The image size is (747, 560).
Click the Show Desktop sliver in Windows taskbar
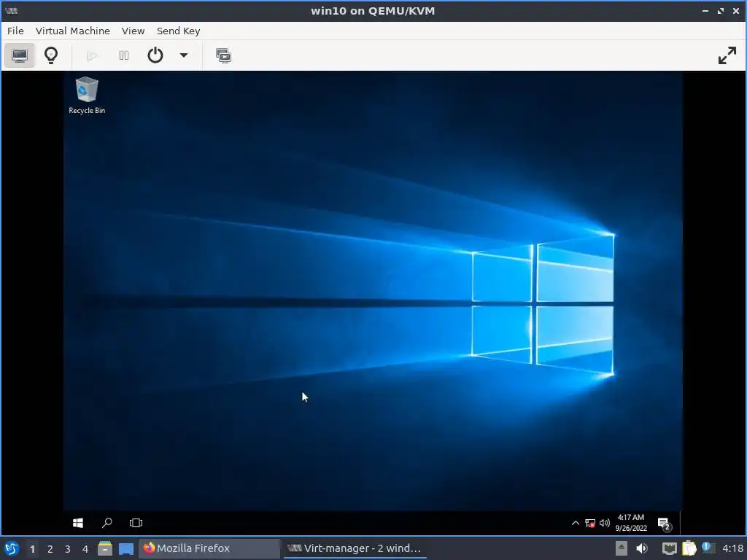pyautogui.click(x=681, y=523)
